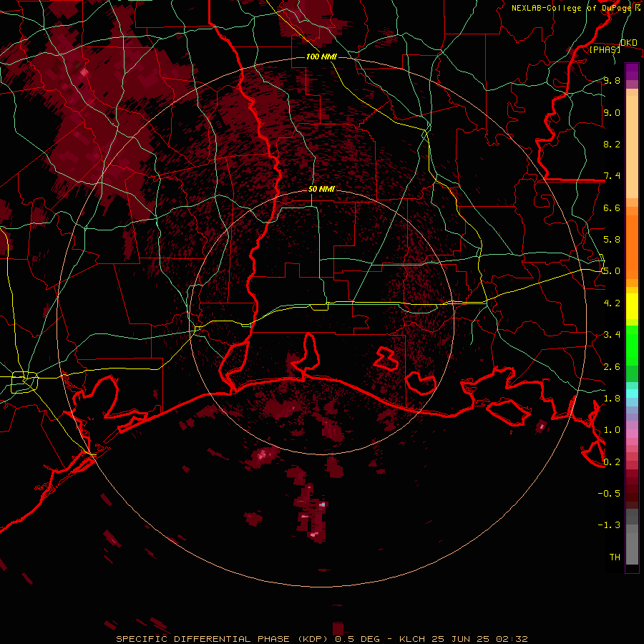Click the 6.6 value on the color scale

click(x=612, y=208)
